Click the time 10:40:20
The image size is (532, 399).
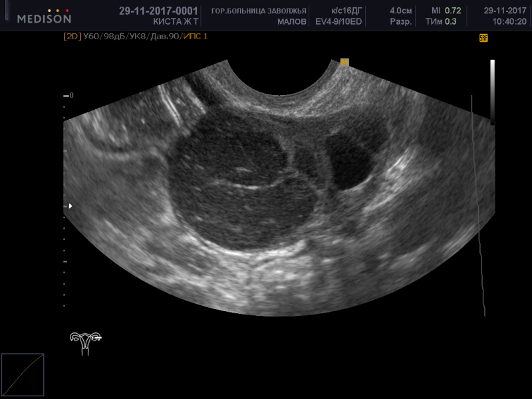(509, 22)
